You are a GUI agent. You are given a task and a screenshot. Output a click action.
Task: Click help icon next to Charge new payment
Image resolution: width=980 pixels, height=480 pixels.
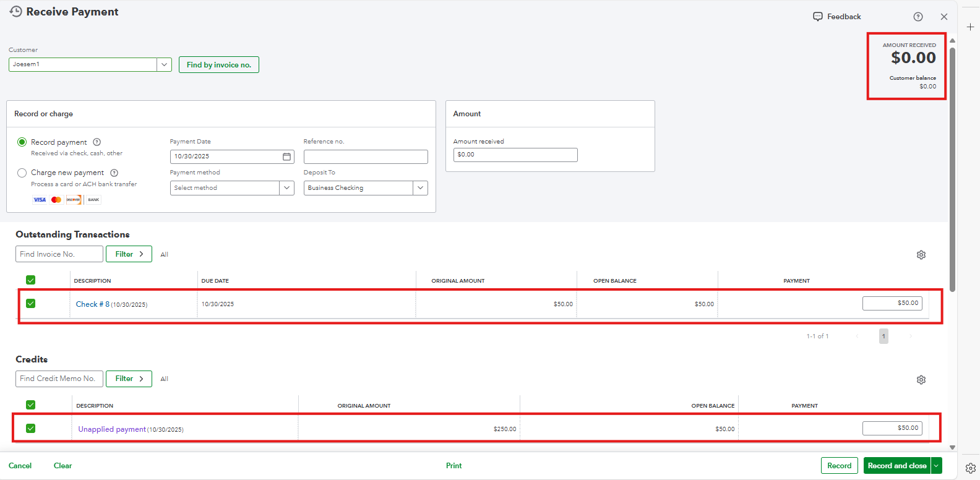(x=114, y=173)
